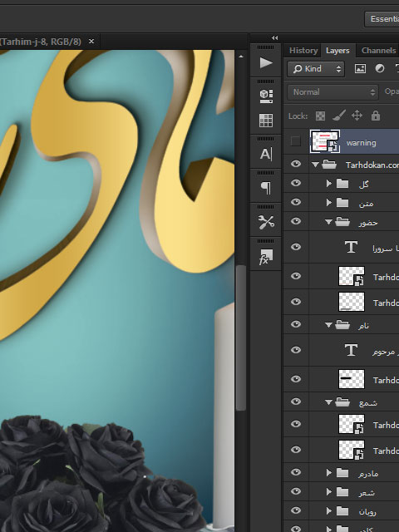Open the Actions panel play icon
The image size is (399, 532).
(266, 63)
